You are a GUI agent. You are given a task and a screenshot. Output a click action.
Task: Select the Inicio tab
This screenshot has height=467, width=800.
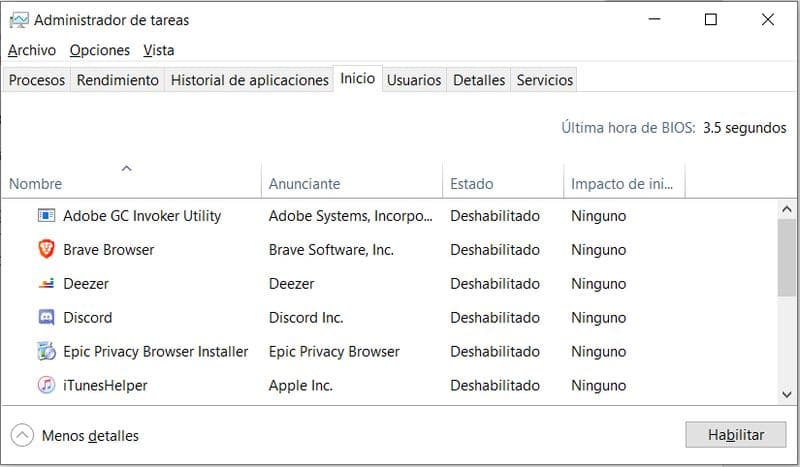pos(358,79)
